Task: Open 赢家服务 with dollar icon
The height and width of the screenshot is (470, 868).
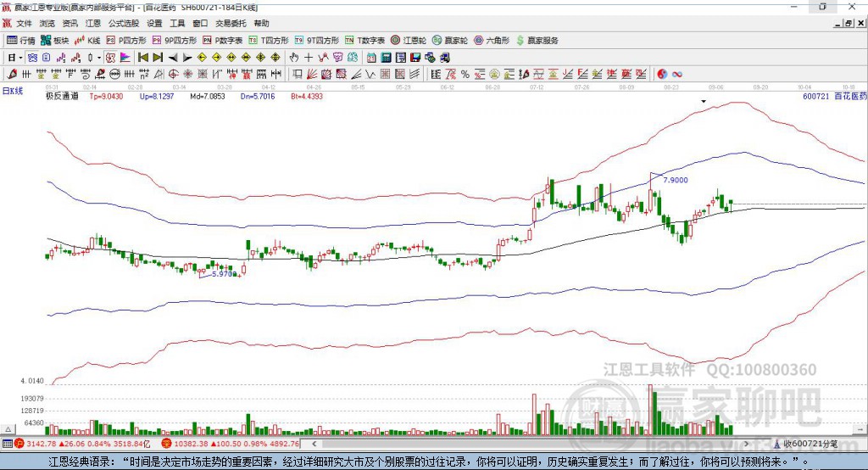Action: pyautogui.click(x=537, y=41)
